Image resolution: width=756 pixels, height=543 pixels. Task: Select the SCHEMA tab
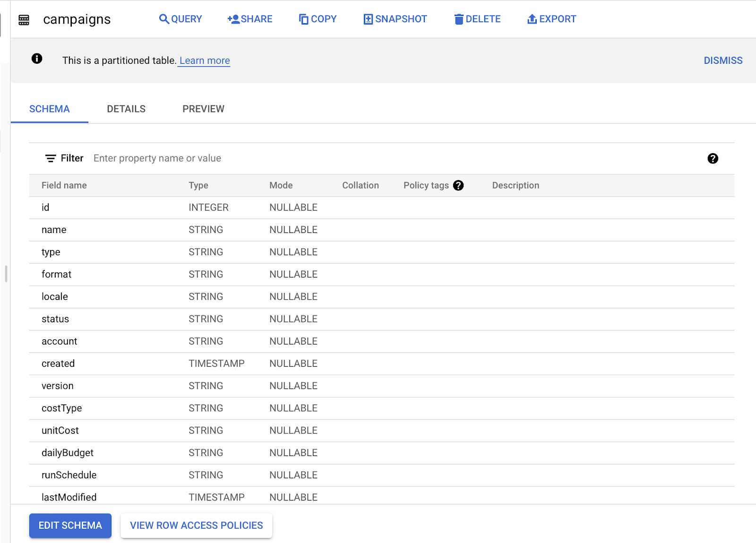tap(49, 109)
